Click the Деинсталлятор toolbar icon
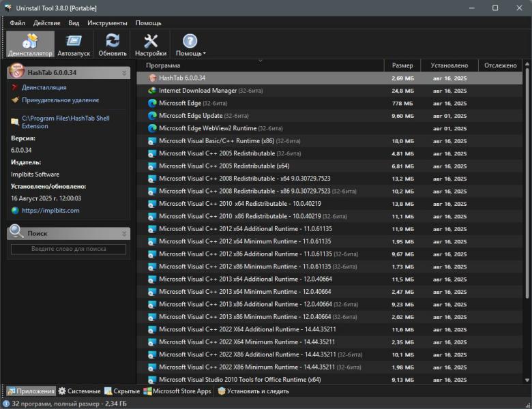 tap(30, 45)
